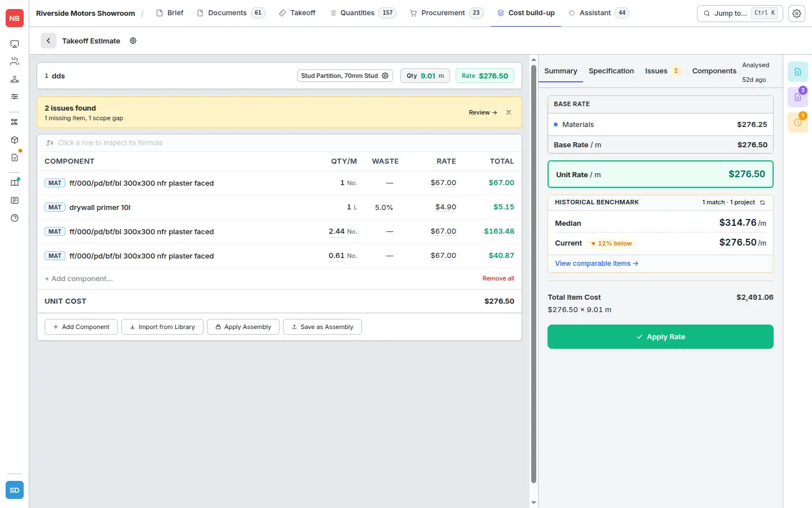Switch to the Takeoff tab

[297, 13]
